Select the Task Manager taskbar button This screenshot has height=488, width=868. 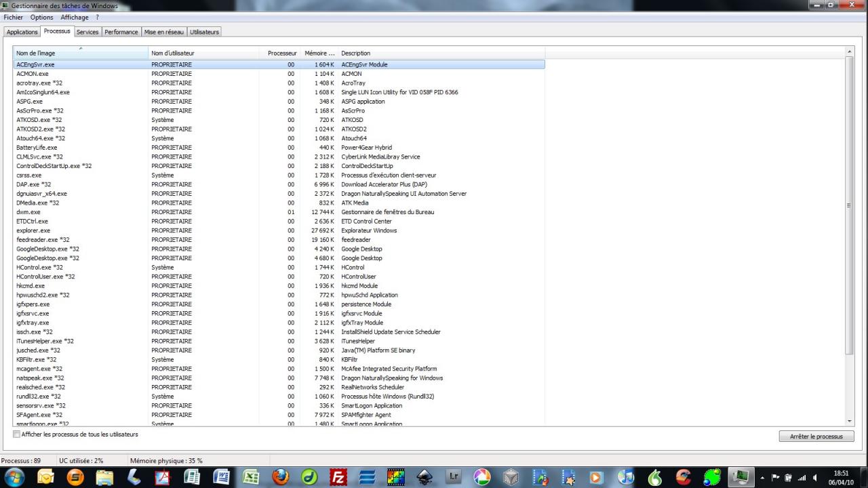click(x=741, y=477)
